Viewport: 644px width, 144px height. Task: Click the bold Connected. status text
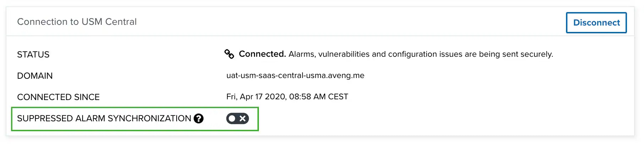[x=262, y=54]
